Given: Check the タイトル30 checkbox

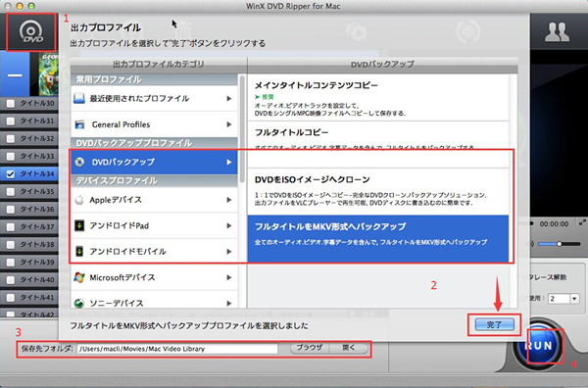Looking at the screenshot, I should (x=11, y=103).
